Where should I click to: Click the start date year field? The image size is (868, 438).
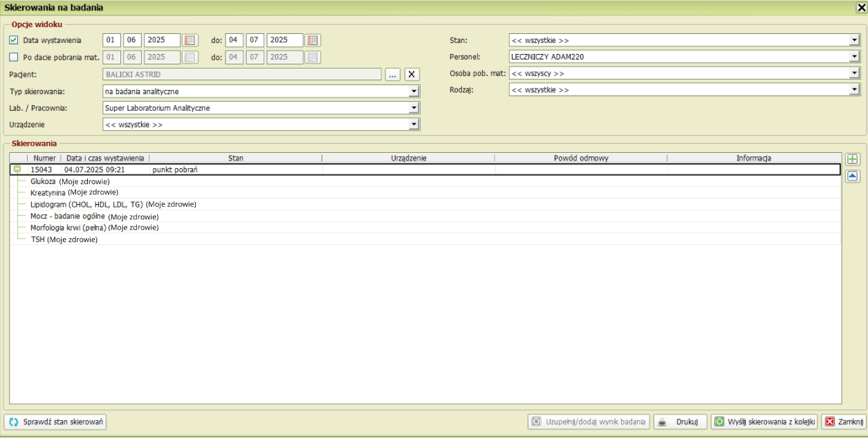tap(162, 40)
